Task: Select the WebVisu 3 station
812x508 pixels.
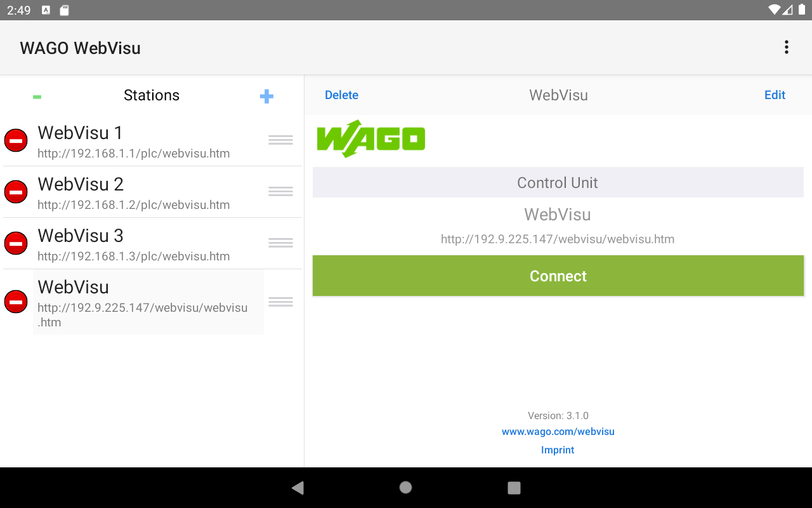Action: pos(148,244)
